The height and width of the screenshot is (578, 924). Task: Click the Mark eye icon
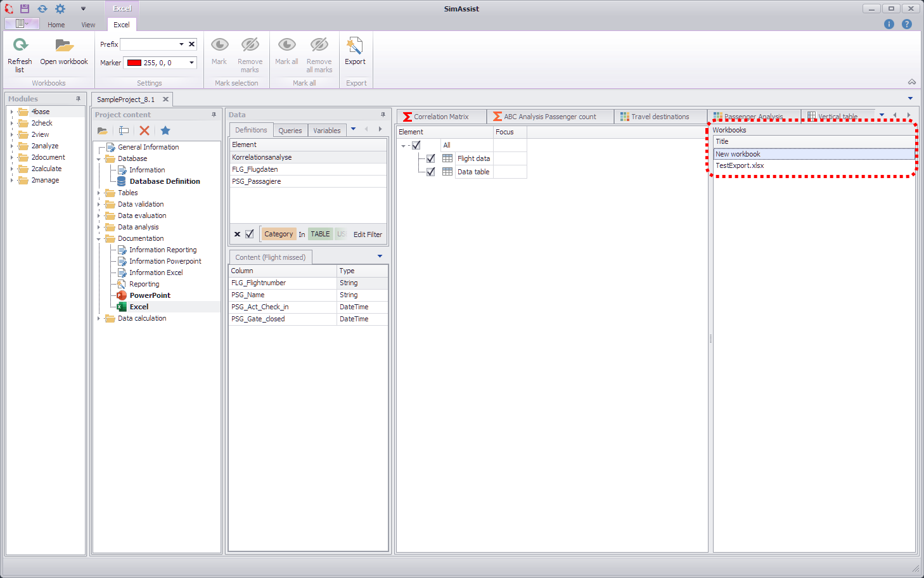[x=219, y=44]
